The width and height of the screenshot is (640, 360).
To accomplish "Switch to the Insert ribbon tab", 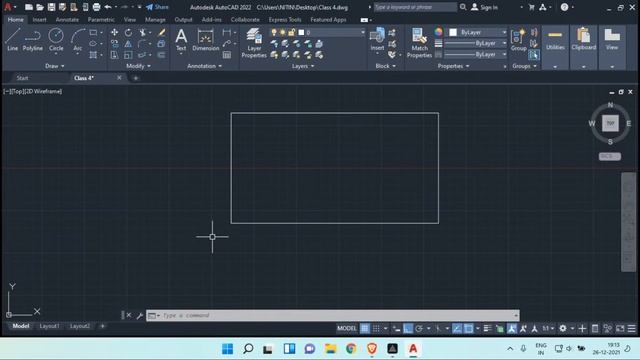I will click(39, 20).
